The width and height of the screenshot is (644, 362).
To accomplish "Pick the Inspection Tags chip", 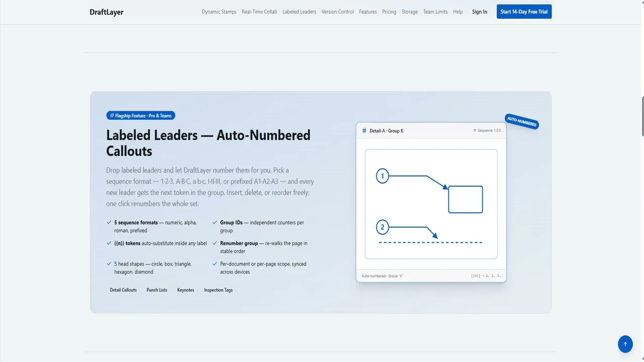I will pos(218,290).
